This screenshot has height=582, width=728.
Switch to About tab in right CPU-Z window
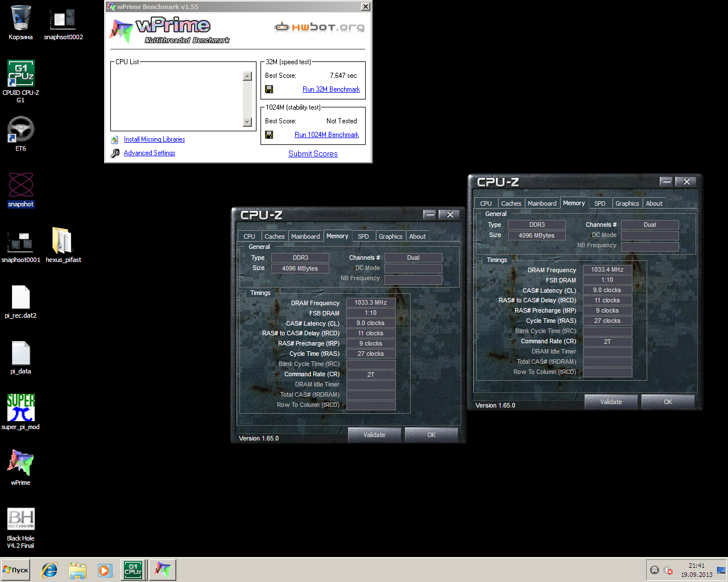pyautogui.click(x=654, y=203)
